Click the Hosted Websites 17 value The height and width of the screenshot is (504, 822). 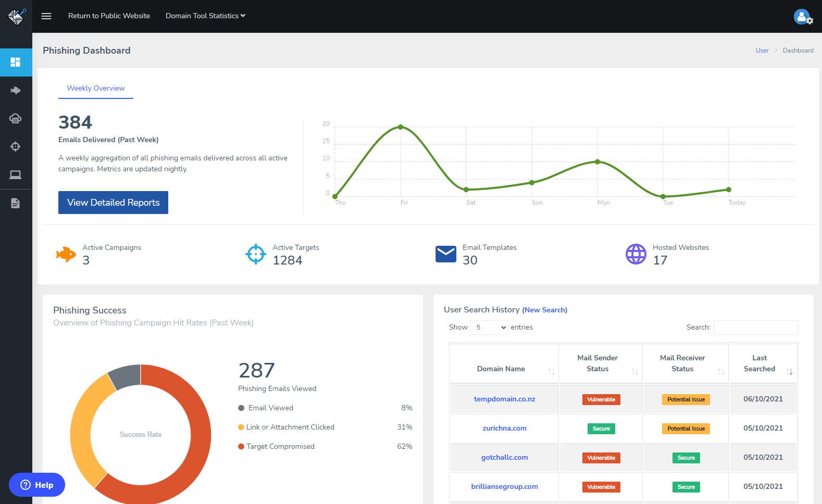tap(660, 260)
